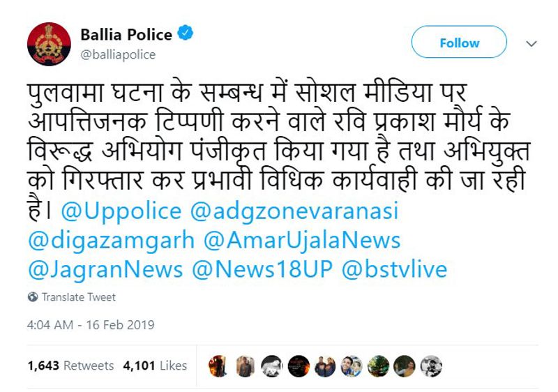558x392 pixels.
Task: Click the blue verified badge
Action: 185,33
